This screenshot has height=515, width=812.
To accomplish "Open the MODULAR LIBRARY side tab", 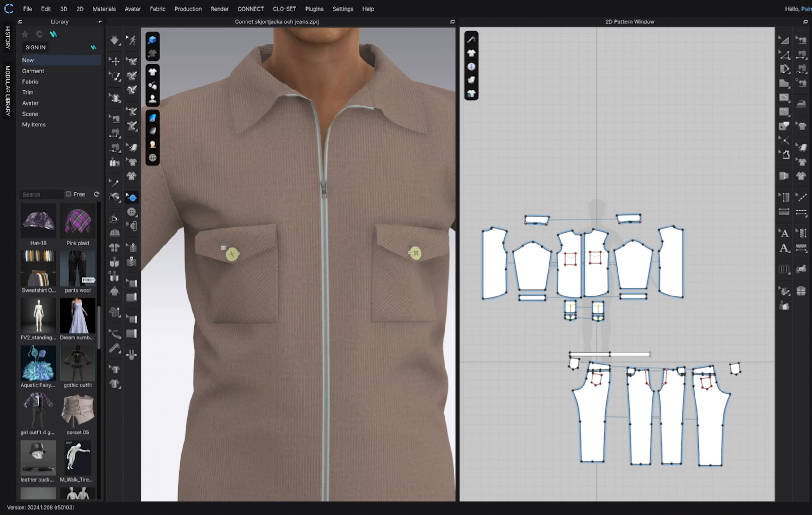I will pos(7,90).
